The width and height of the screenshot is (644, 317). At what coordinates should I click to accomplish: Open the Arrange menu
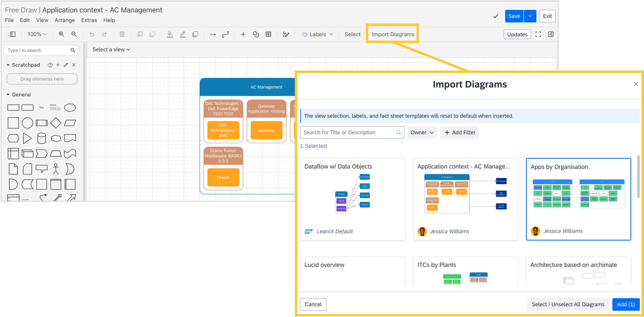tap(65, 20)
